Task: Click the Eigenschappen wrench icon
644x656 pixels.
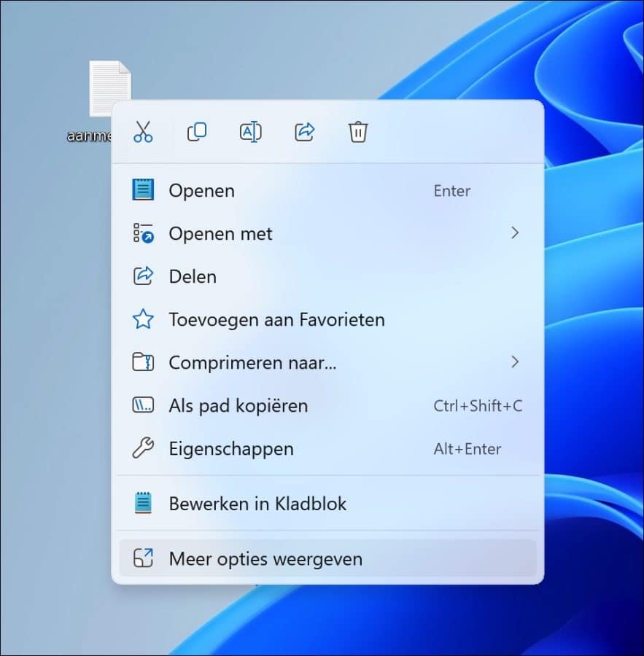Action: (x=144, y=449)
